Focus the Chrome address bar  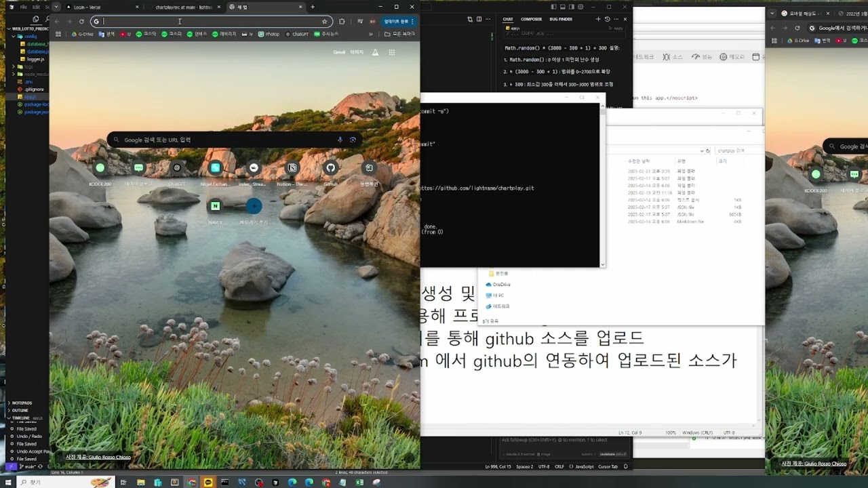(x=210, y=21)
